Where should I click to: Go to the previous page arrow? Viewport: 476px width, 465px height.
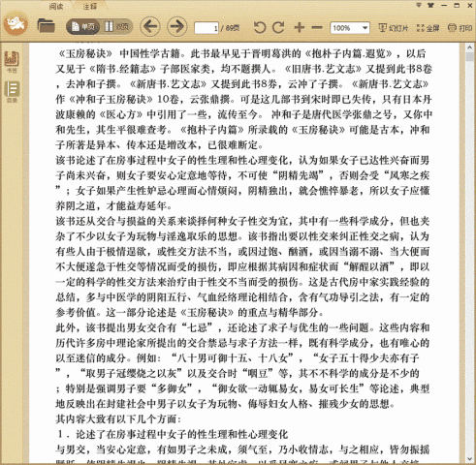(150, 26)
